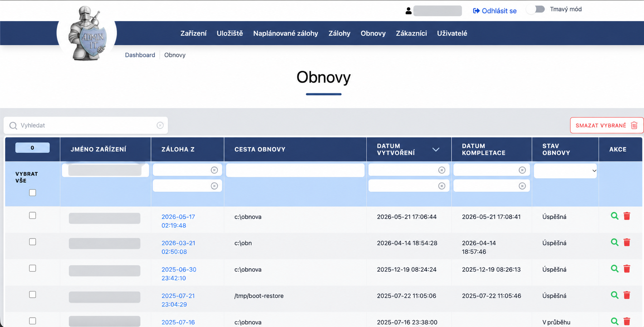
Task: View details of restore with path c:\obn
Action: coord(615,242)
